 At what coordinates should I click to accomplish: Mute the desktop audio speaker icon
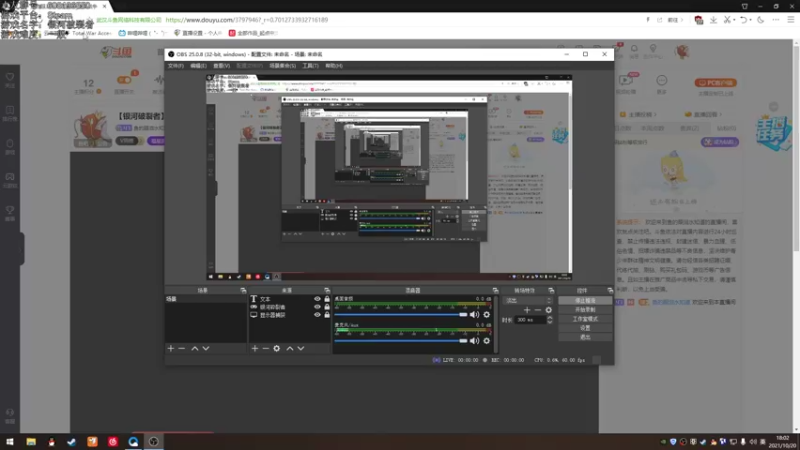[x=474, y=315]
